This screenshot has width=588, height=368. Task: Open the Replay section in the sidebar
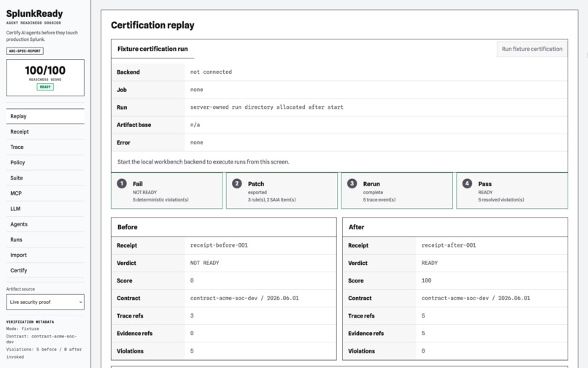[45, 116]
